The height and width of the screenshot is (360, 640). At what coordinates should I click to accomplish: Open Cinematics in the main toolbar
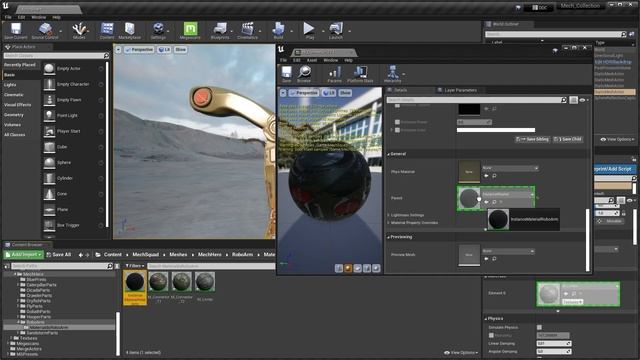point(247,31)
